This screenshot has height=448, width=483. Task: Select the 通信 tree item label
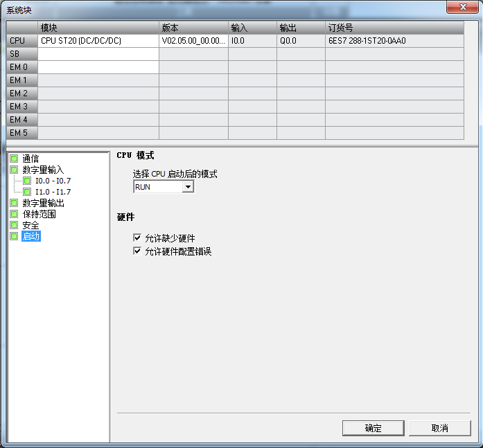30,159
